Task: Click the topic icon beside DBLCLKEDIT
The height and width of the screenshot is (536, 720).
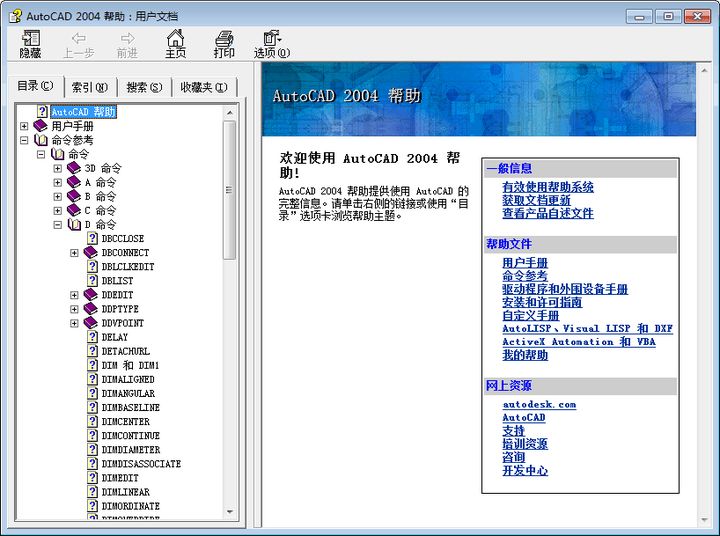Action: [93, 266]
